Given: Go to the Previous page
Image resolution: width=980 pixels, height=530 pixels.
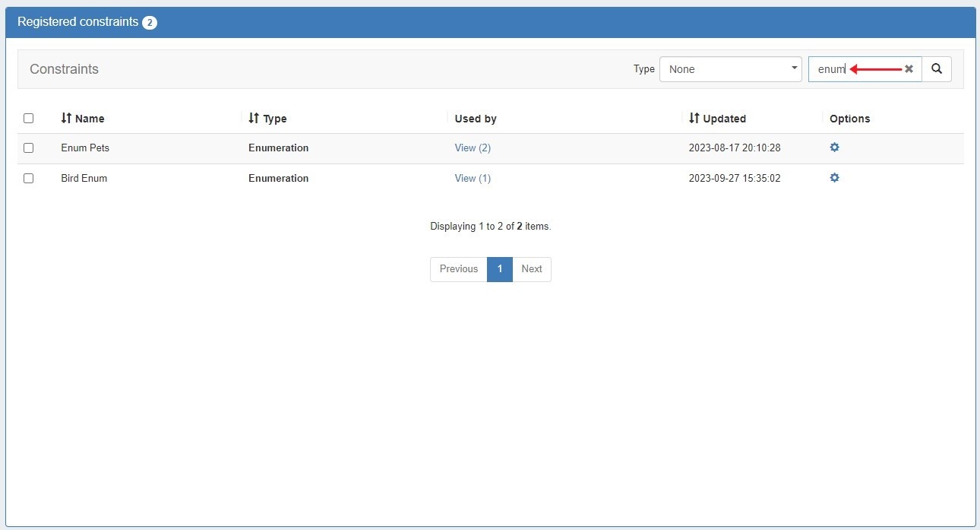Looking at the screenshot, I should [458, 269].
